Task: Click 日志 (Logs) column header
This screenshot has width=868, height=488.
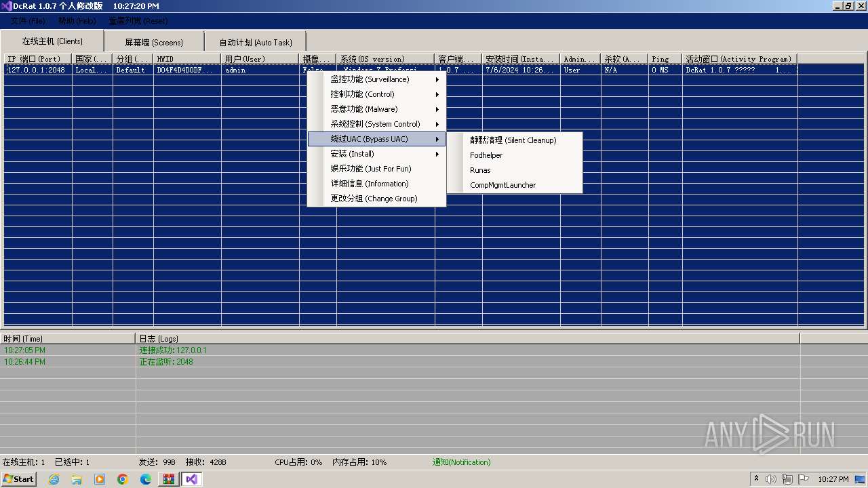Action: [x=468, y=338]
